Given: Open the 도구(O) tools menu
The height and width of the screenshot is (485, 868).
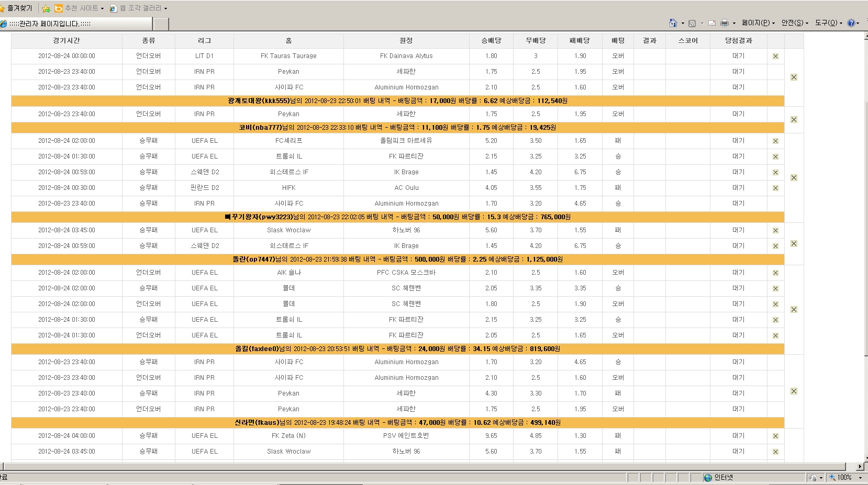Looking at the screenshot, I should coord(829,23).
